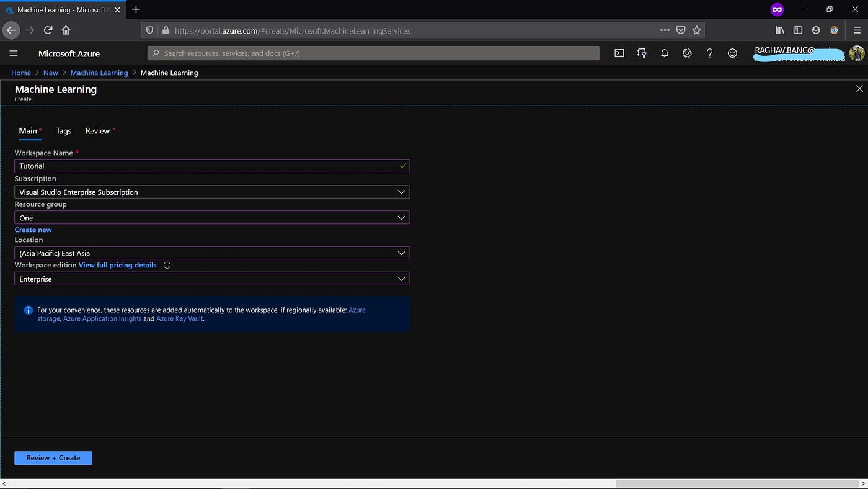
Task: Close the Machine Learning browser tab
Action: click(x=117, y=10)
